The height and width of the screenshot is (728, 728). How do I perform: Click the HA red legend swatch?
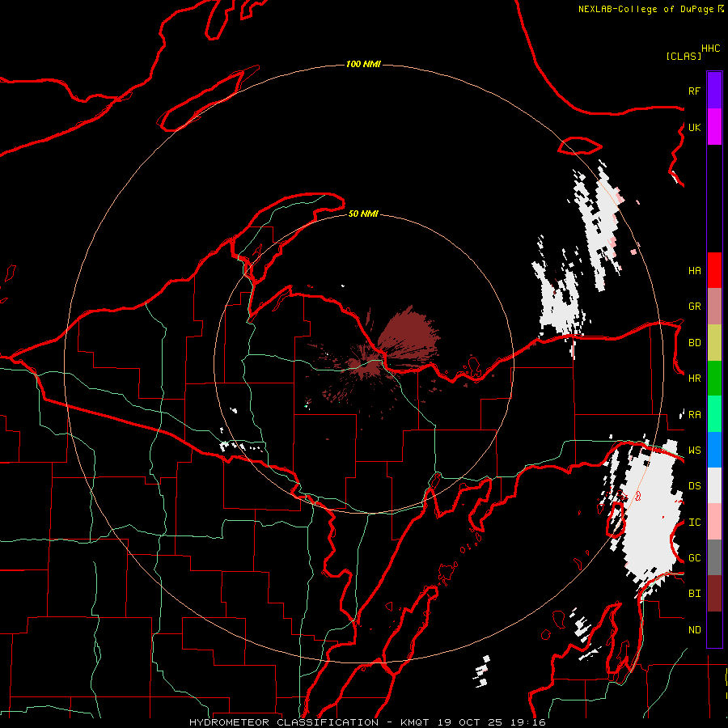click(x=714, y=270)
